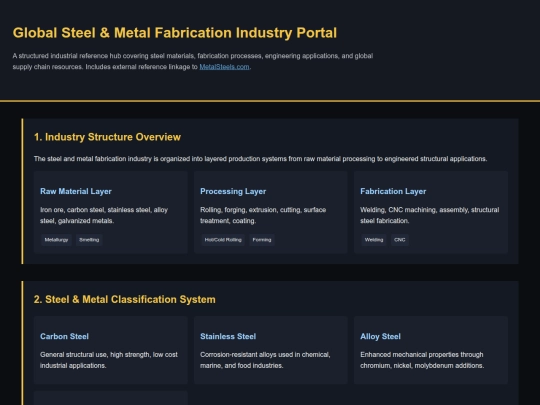Select the Smelting tag
Screen dimensions: 540x405
(x=89, y=240)
